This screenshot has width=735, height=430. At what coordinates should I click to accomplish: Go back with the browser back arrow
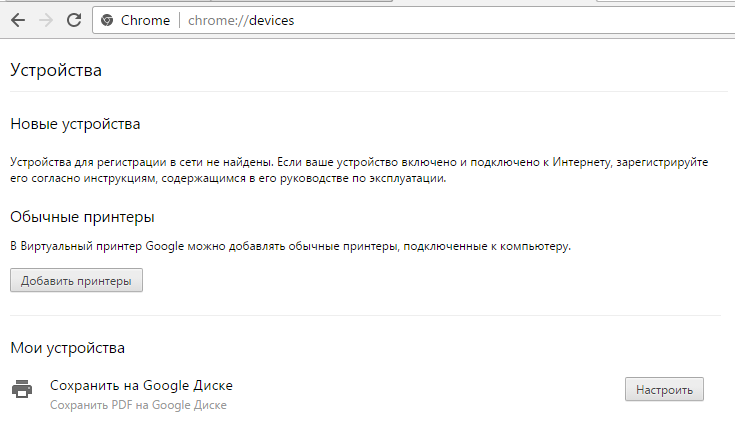[x=18, y=20]
